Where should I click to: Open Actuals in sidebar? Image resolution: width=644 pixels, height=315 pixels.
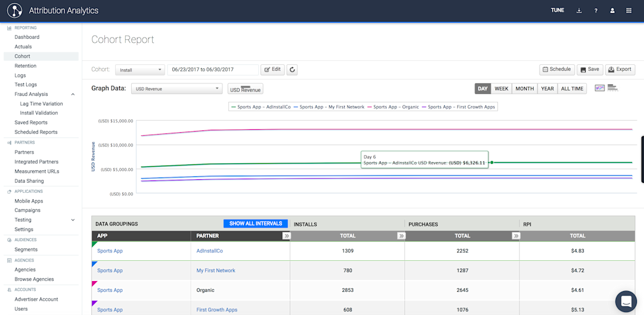pos(23,47)
